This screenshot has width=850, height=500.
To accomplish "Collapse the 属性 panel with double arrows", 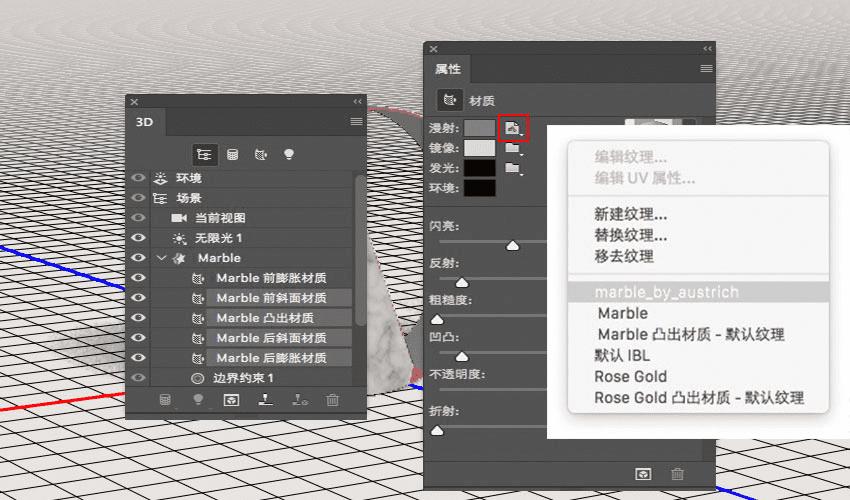I will coord(707,49).
